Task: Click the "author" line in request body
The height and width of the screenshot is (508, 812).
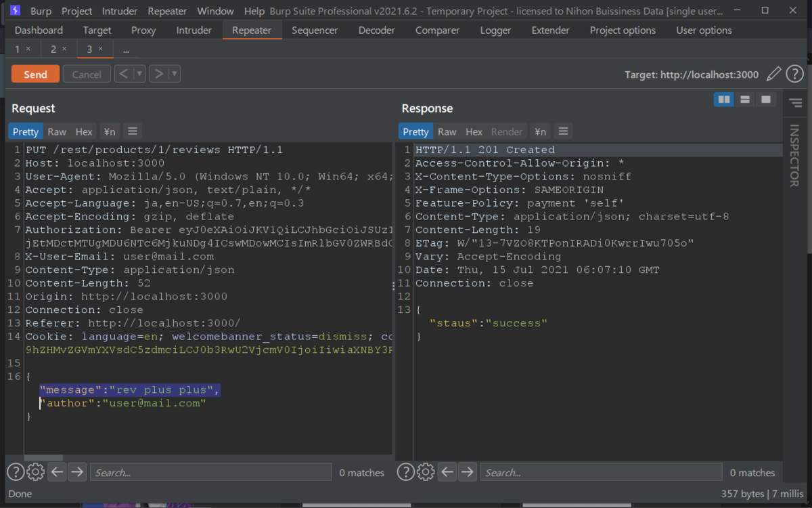Action: 122,403
